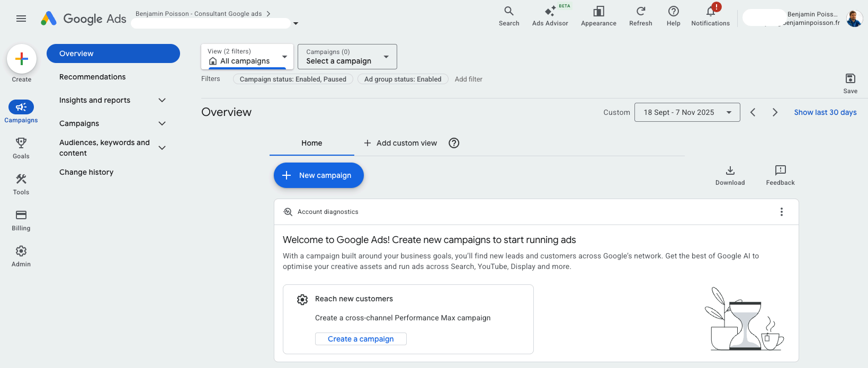Screen dimensions: 868x368
Task: Launch Ads Advisor beta
Action: point(550,16)
